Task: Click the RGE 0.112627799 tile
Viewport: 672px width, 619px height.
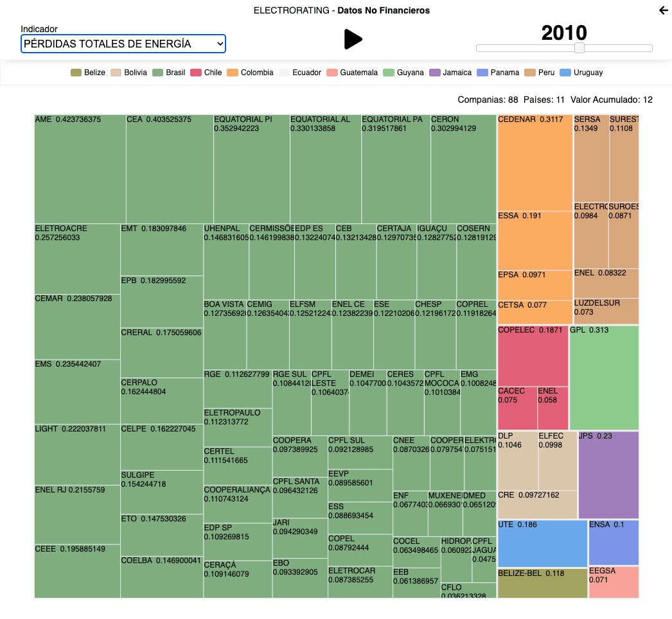Action: coord(238,389)
